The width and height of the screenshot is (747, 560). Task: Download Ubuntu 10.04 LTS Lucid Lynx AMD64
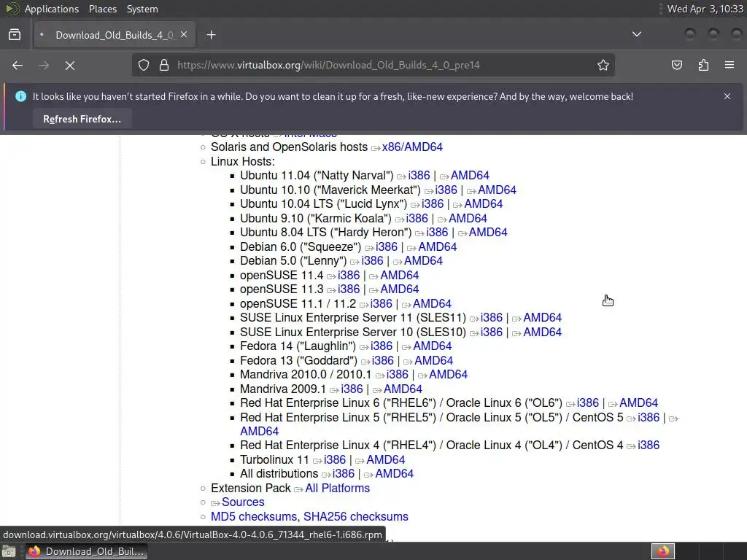484,204
